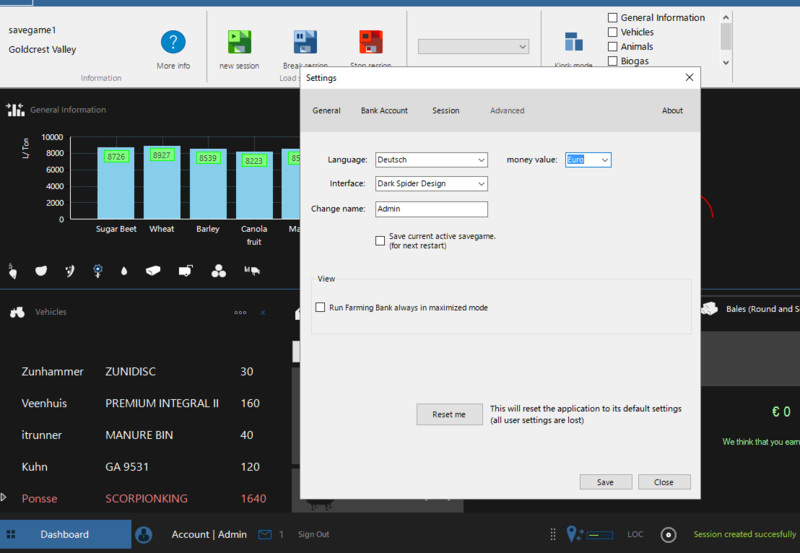Image resolution: width=800 pixels, height=553 pixels.
Task: Open the Language dropdown showing Deutsch
Action: (431, 160)
